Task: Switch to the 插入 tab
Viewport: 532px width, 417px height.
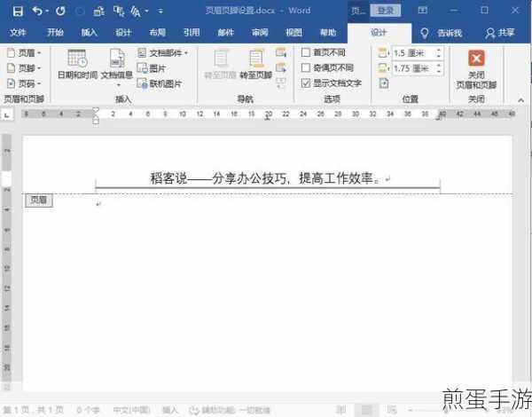Action: click(89, 33)
